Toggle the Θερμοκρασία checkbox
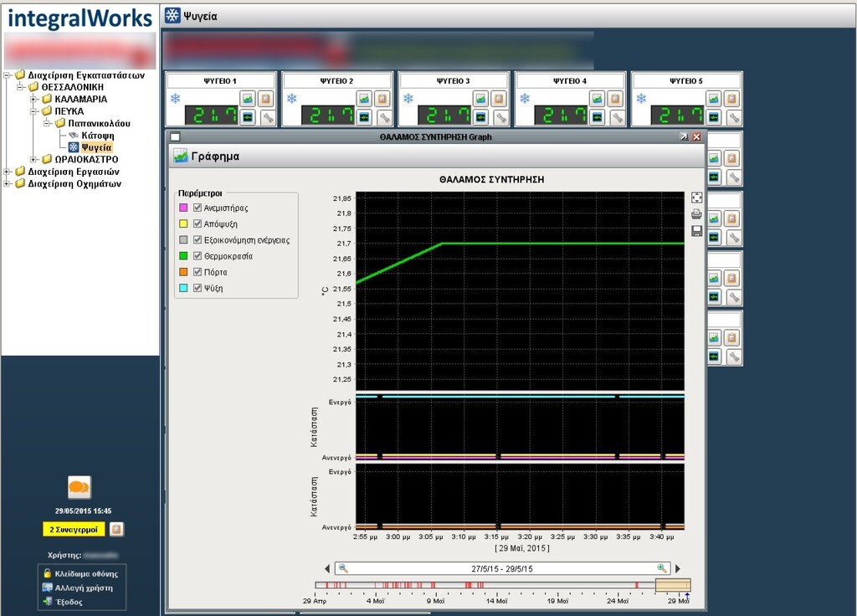857x616 pixels. coord(198,256)
